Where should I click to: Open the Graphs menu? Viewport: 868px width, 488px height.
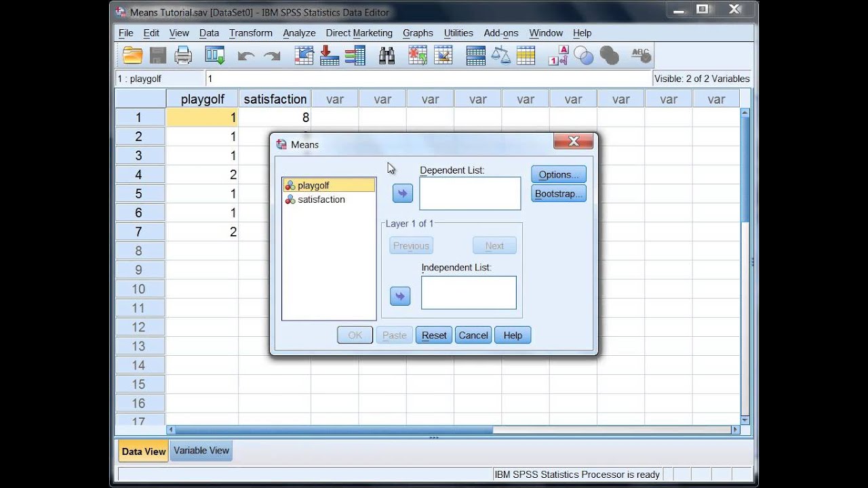click(418, 33)
